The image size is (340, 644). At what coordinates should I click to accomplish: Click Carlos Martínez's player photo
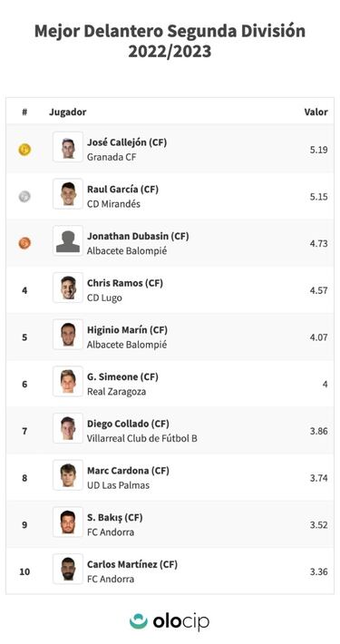(x=68, y=569)
